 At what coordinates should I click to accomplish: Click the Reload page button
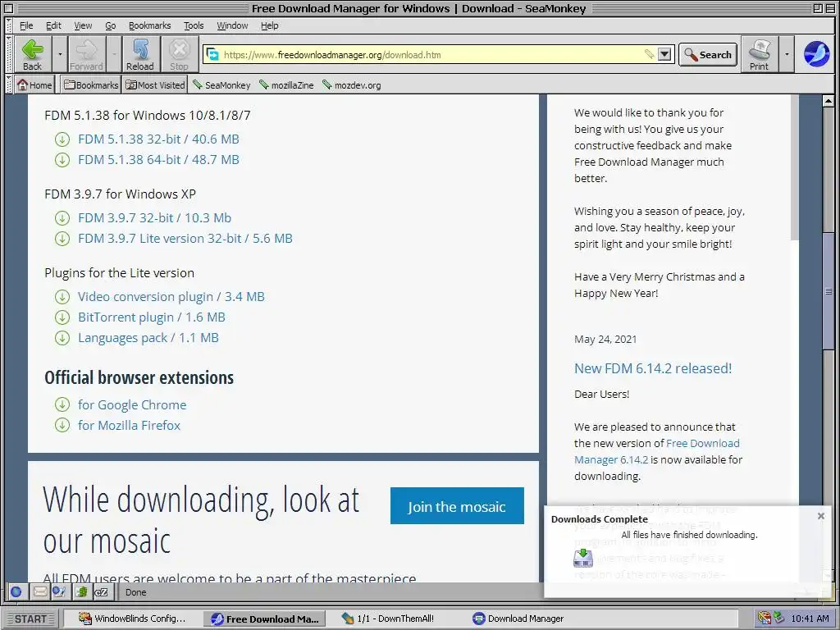click(139, 54)
